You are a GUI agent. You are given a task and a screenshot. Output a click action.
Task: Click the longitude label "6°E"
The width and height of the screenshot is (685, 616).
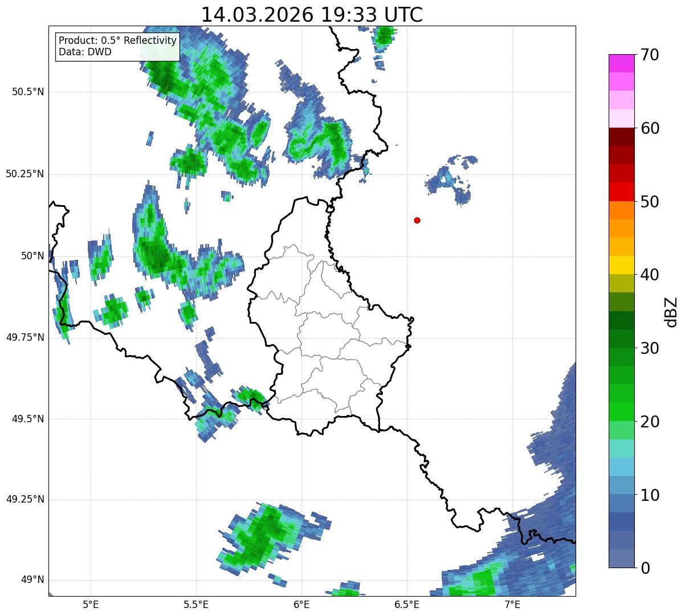tap(301, 605)
